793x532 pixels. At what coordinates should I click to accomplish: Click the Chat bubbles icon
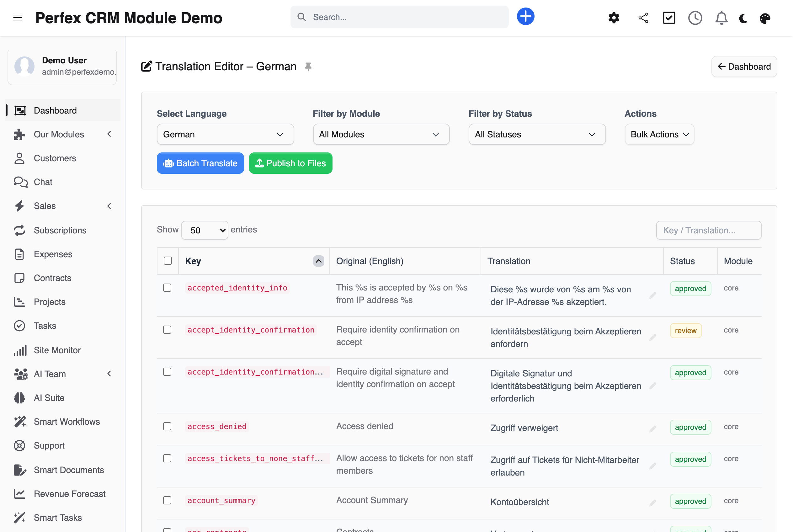tap(20, 182)
